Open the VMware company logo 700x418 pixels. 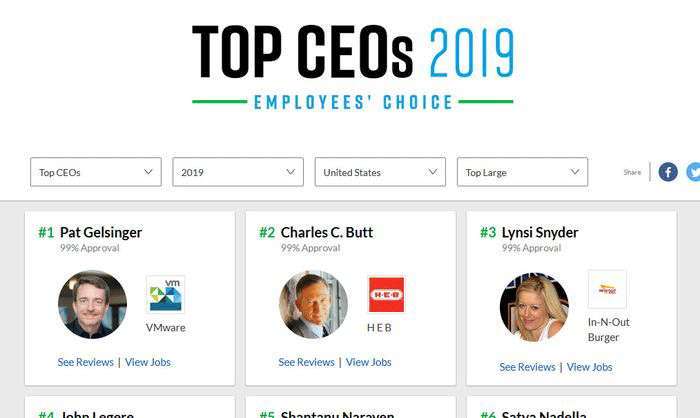click(165, 294)
